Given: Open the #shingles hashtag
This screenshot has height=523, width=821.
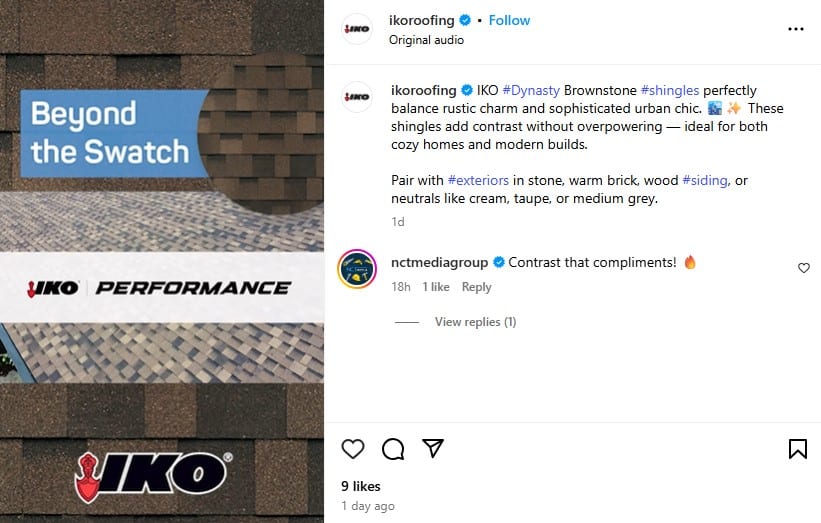Looking at the screenshot, I should pyautogui.click(x=670, y=90).
